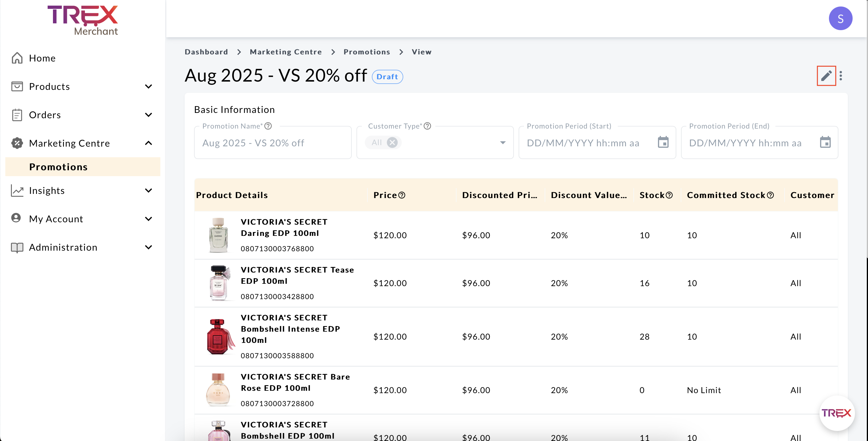Click the Stock column help icon

coord(669,195)
